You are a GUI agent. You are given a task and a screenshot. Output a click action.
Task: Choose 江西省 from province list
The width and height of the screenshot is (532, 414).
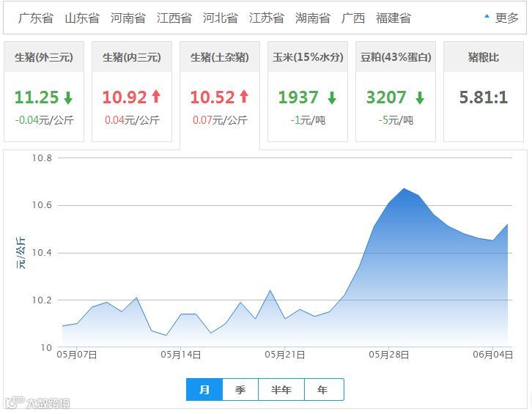[x=174, y=18]
